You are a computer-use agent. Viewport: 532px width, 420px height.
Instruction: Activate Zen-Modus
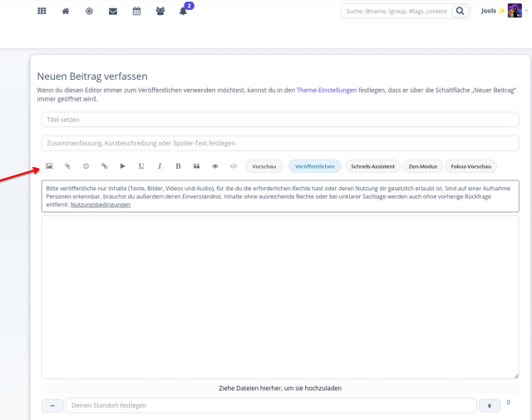pos(422,166)
